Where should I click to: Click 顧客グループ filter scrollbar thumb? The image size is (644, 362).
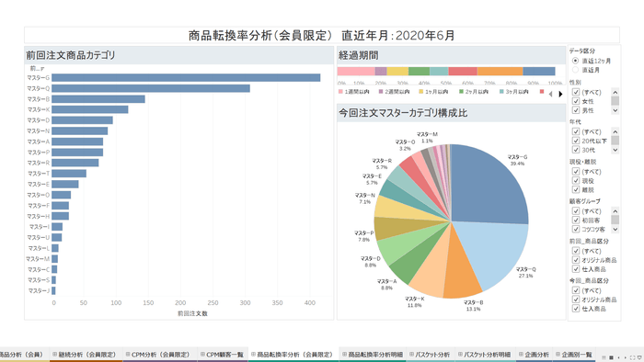pyautogui.click(x=615, y=220)
